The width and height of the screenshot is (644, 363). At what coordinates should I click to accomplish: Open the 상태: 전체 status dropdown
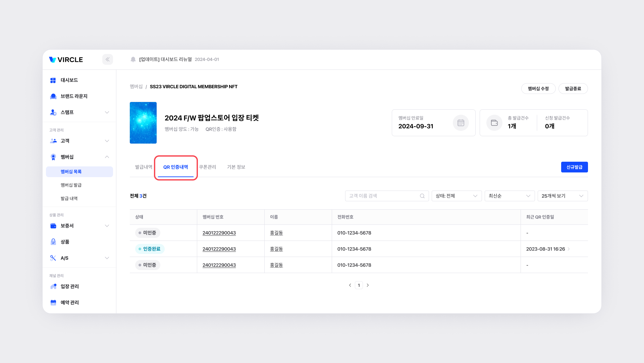[x=456, y=196]
